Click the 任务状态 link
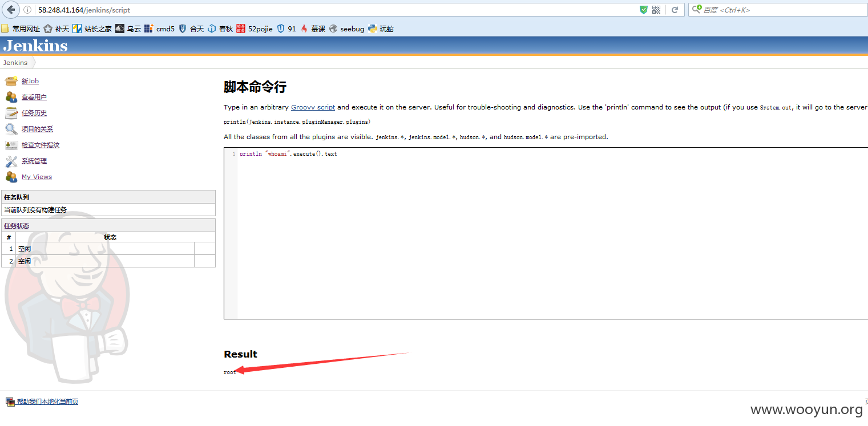 [17, 226]
